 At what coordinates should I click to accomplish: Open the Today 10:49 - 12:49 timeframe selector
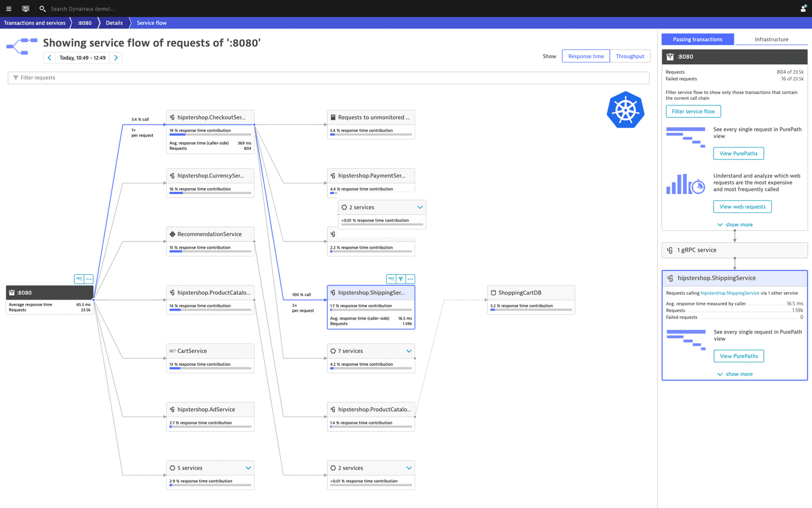(x=83, y=58)
